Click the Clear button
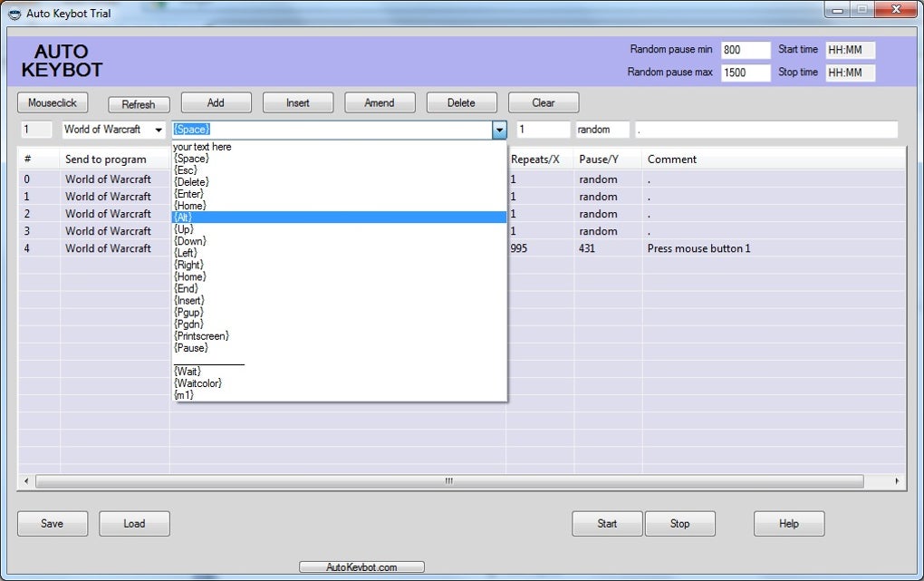Viewport: 924px width, 581px height. pos(544,102)
